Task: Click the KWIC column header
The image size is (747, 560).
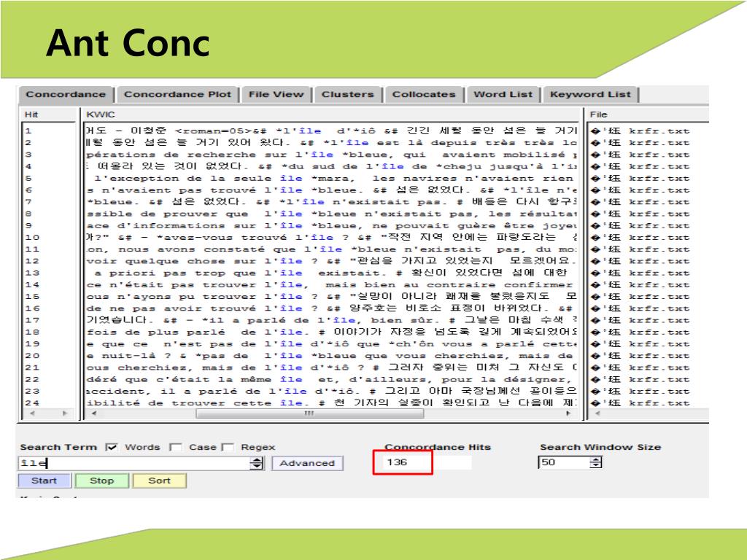Action: [332, 114]
